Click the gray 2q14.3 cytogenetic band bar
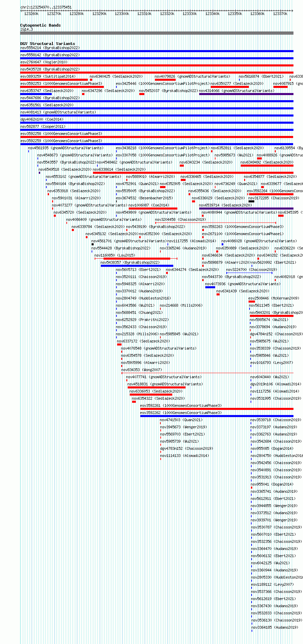303x644 pixels. [157, 33]
